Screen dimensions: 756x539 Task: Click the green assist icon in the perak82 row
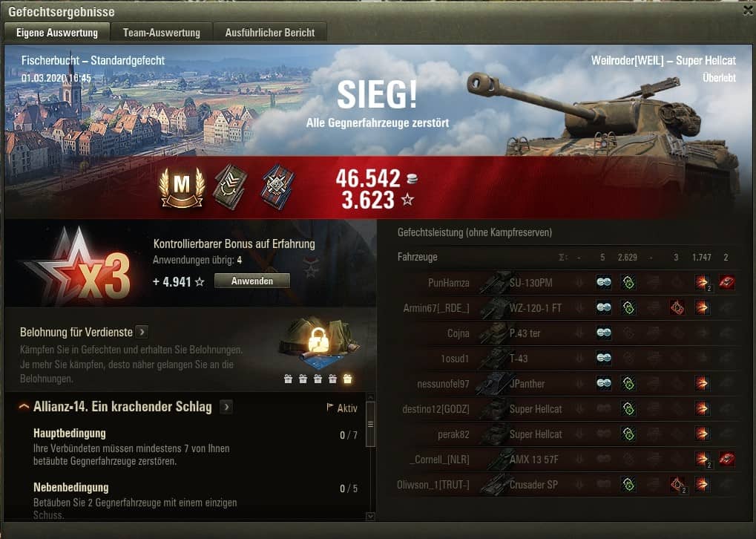pyautogui.click(x=628, y=434)
